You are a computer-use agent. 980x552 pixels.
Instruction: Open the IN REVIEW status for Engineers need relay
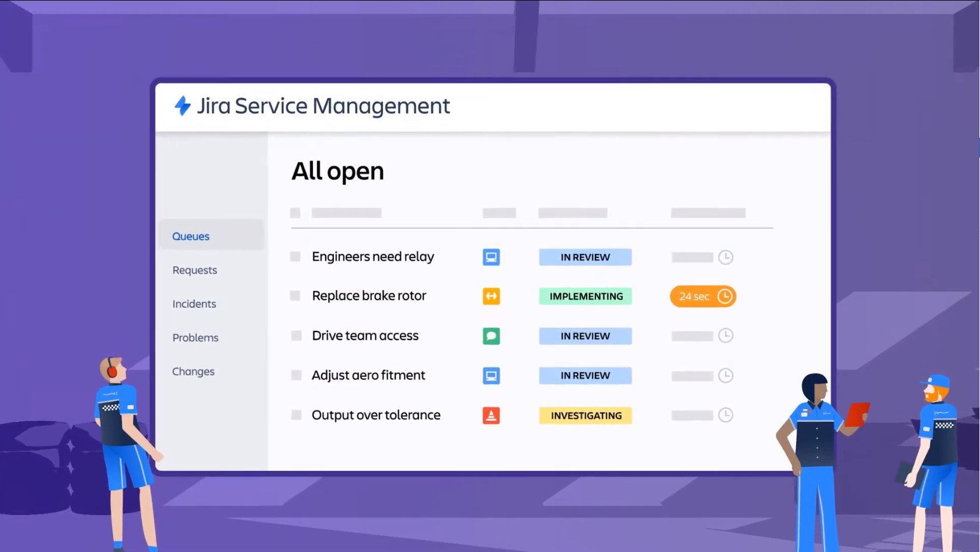[x=584, y=257]
